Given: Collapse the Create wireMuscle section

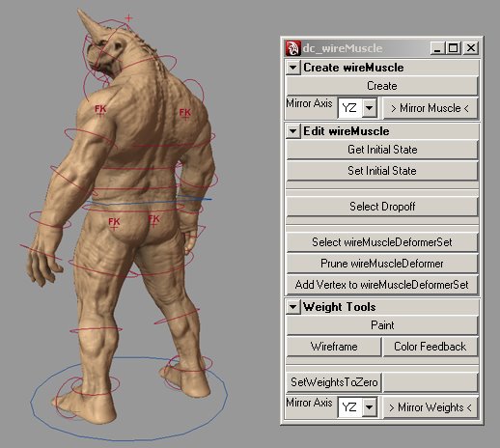Looking at the screenshot, I should tap(292, 68).
